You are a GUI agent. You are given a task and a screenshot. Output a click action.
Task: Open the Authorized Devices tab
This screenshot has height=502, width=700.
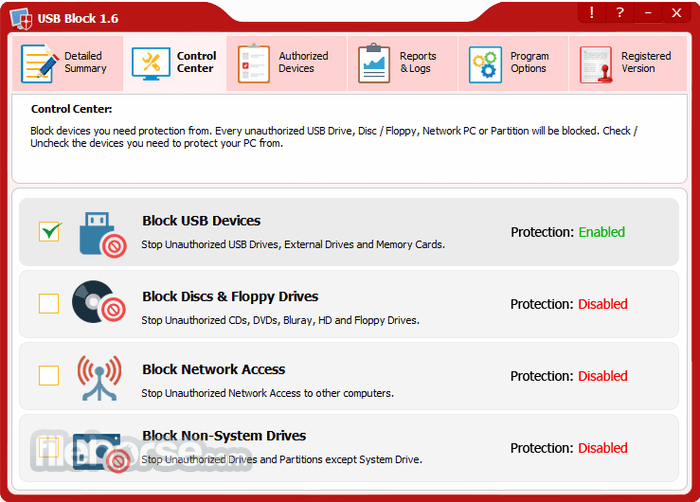[287, 63]
